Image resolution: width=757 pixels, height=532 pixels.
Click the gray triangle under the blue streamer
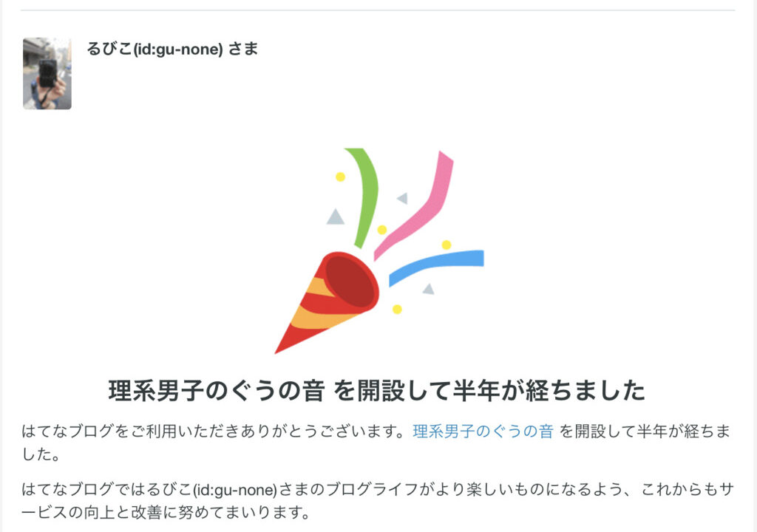(x=428, y=289)
